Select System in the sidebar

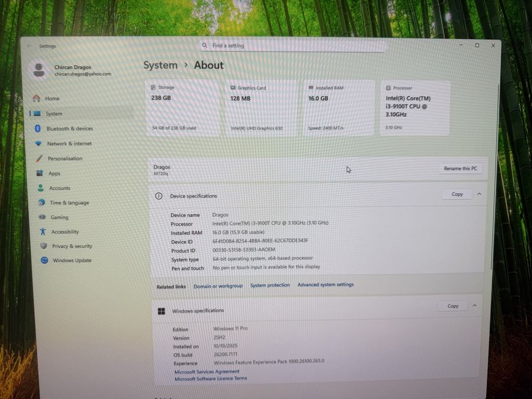click(x=82, y=113)
